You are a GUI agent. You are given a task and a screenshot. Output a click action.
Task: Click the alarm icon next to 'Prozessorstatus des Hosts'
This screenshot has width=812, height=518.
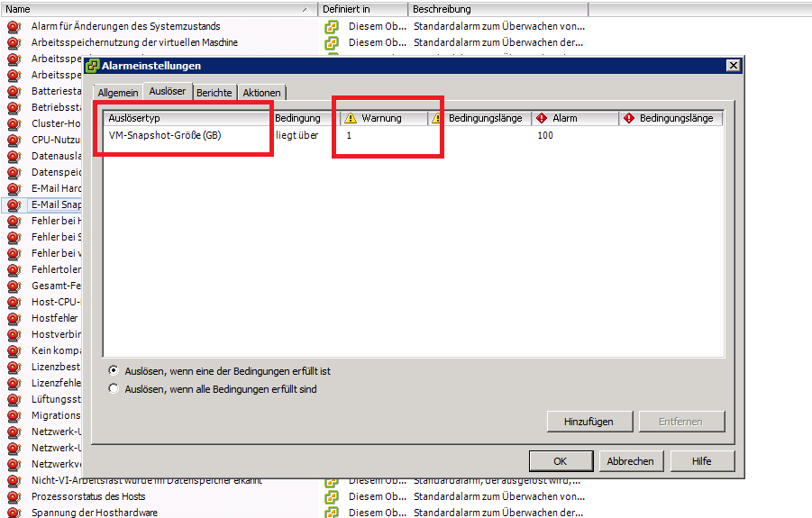[x=14, y=496]
